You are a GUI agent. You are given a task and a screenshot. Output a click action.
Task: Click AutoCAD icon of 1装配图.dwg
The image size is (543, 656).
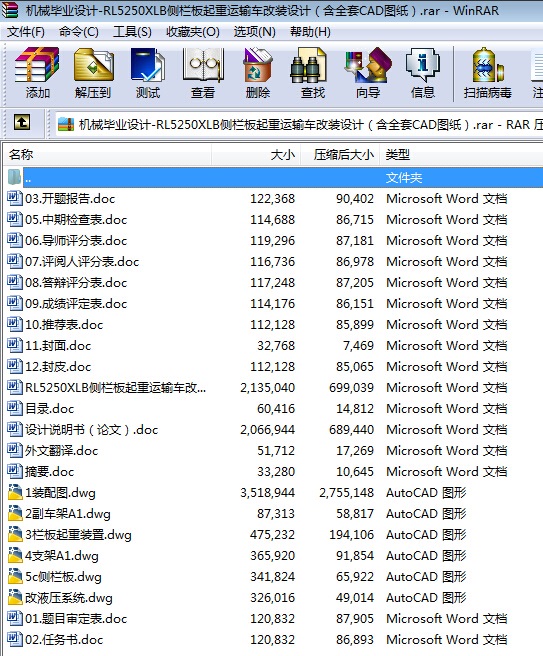[15, 492]
